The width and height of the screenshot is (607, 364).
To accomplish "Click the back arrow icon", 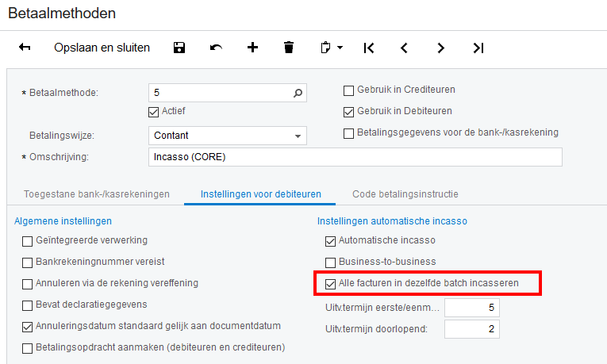I will (x=25, y=48).
